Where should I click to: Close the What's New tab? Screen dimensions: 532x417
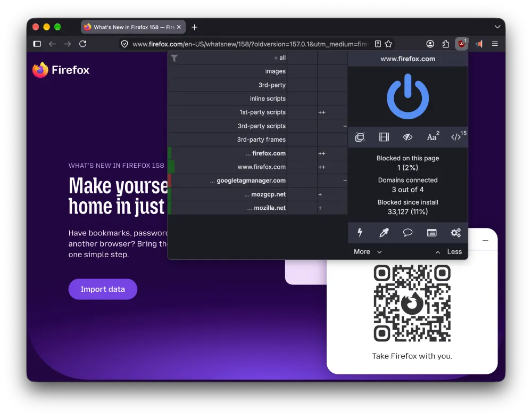tap(179, 27)
